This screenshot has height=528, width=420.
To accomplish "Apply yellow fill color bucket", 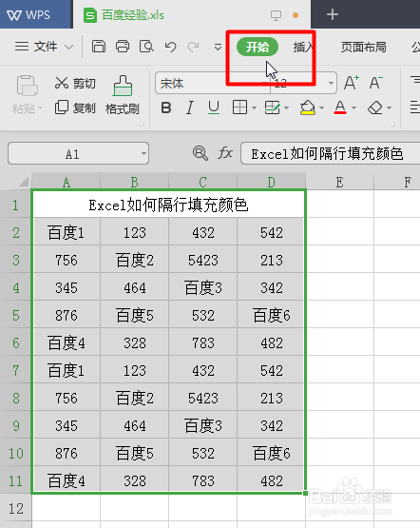I will pos(307,108).
